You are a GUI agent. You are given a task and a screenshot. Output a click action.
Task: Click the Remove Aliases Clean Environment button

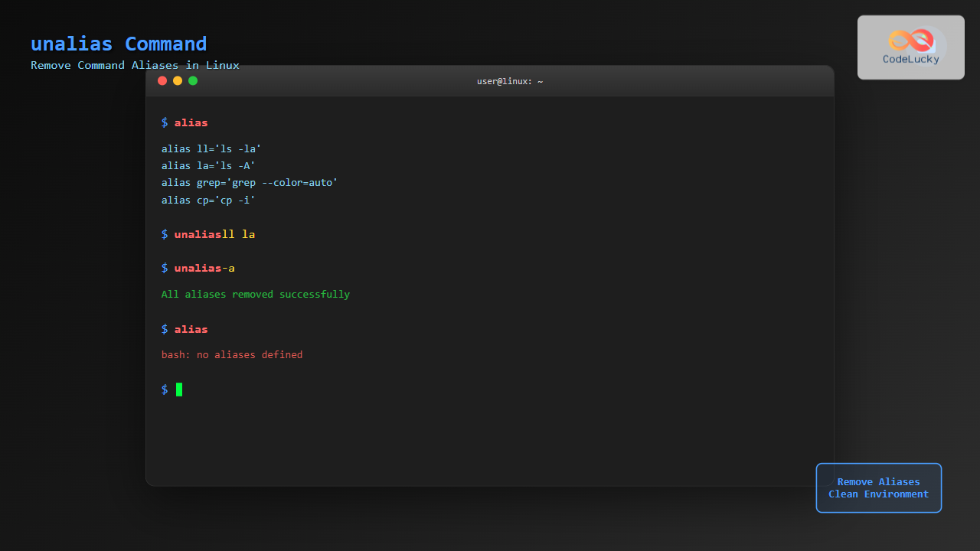[878, 487]
